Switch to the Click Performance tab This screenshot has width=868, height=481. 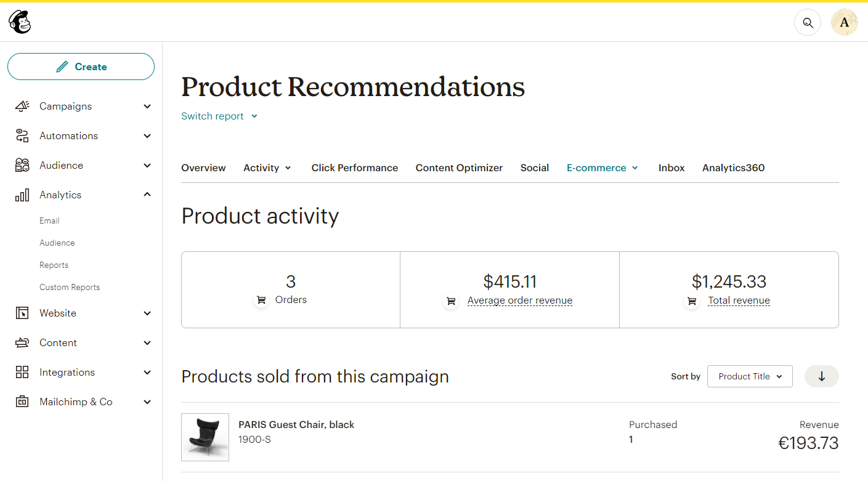355,168
